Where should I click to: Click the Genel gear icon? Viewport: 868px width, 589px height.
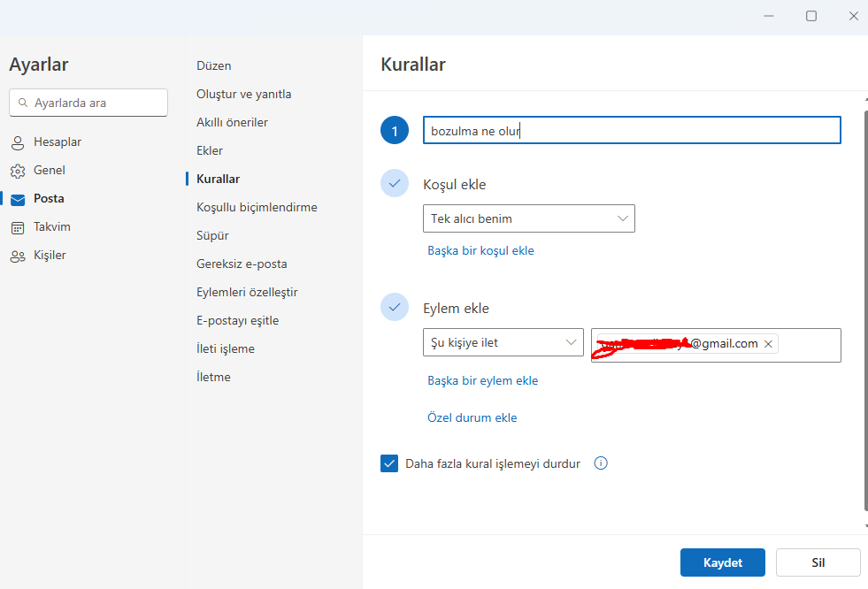coord(18,172)
